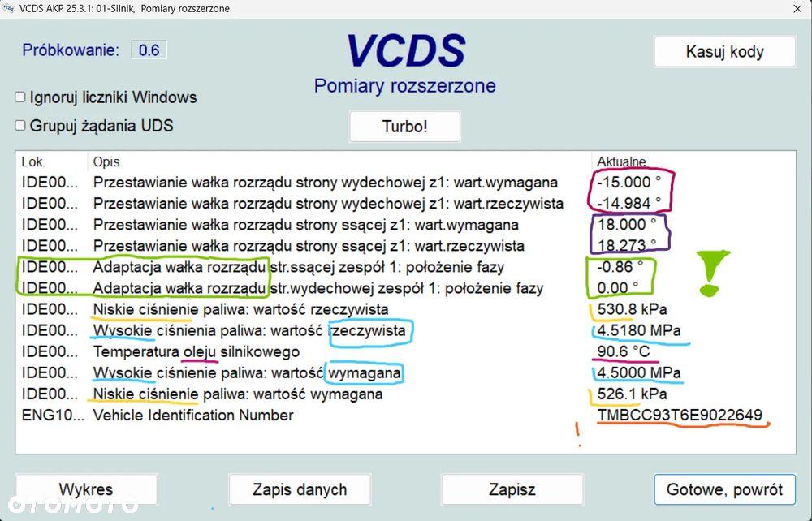Select row strony ssącej z1: wart.wymagana

pyautogui.click(x=405, y=225)
